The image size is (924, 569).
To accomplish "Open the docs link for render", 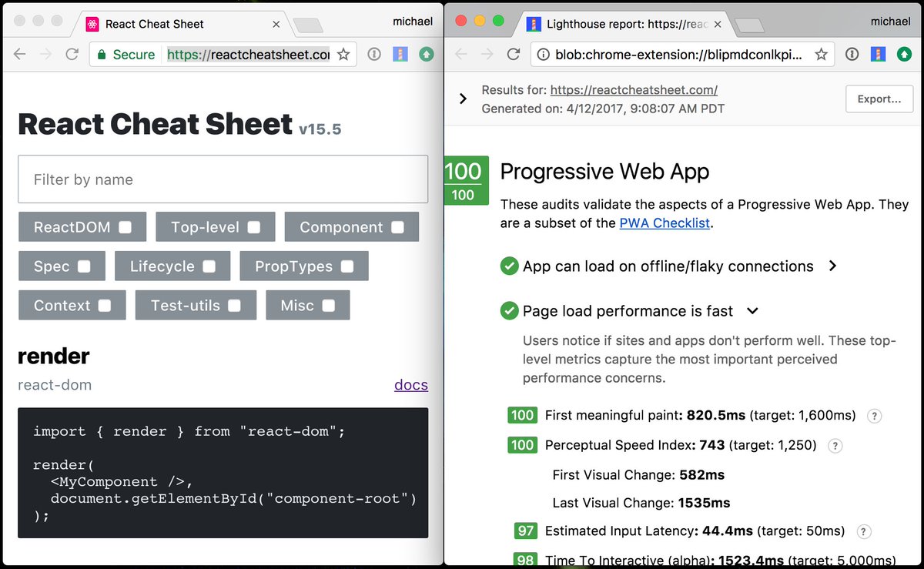I will pos(411,385).
